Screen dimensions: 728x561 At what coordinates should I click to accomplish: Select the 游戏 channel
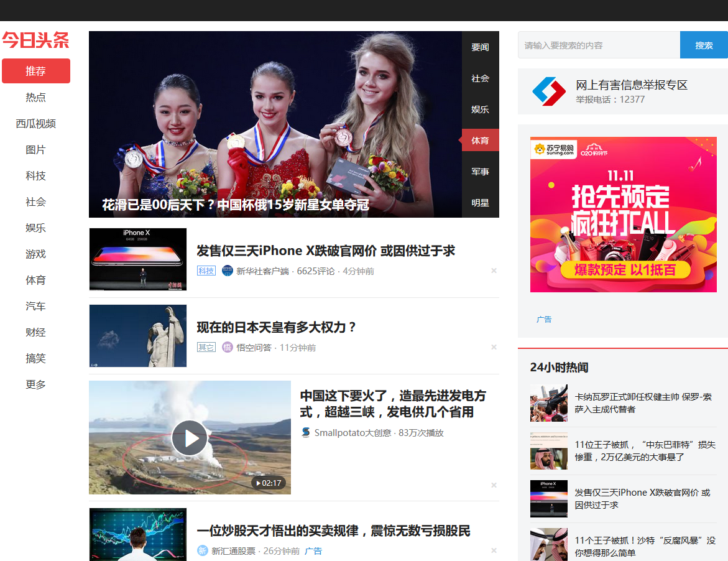(36, 254)
